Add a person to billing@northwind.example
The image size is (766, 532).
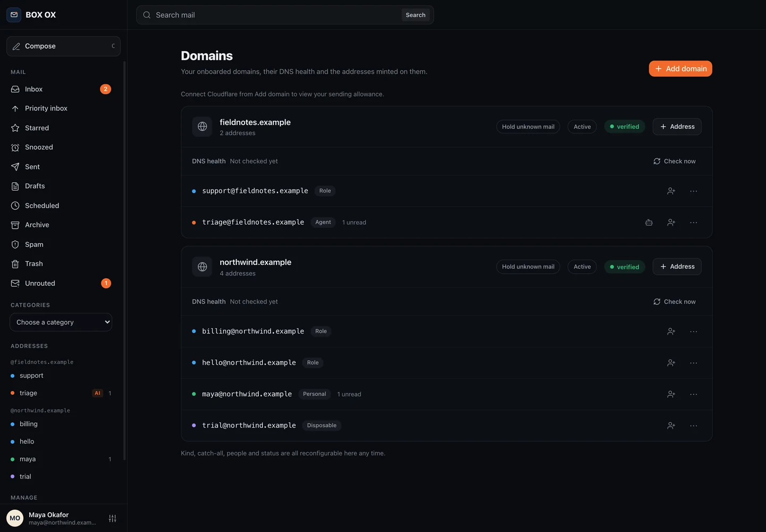(x=671, y=331)
